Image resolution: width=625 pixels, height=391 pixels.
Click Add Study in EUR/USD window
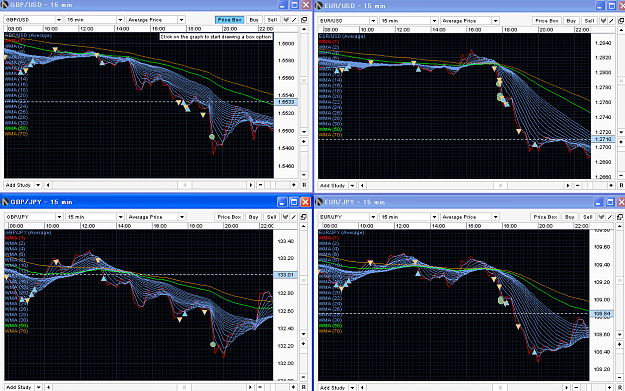click(x=332, y=185)
